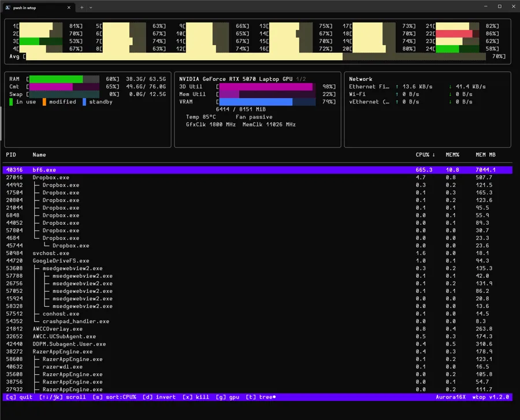Screen dimensions: 520x420
Task: Click the GfxClk 1800 MHz value
Action: coord(210,124)
